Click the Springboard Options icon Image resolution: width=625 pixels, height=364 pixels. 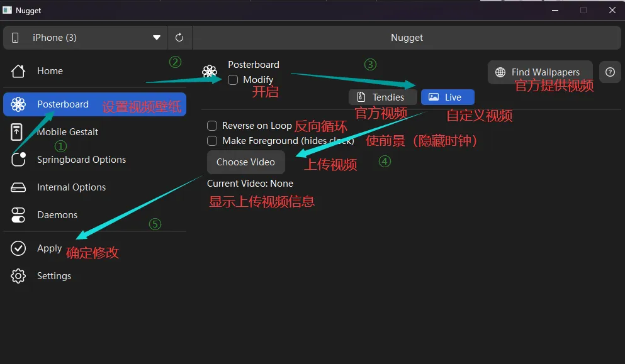[x=18, y=159]
